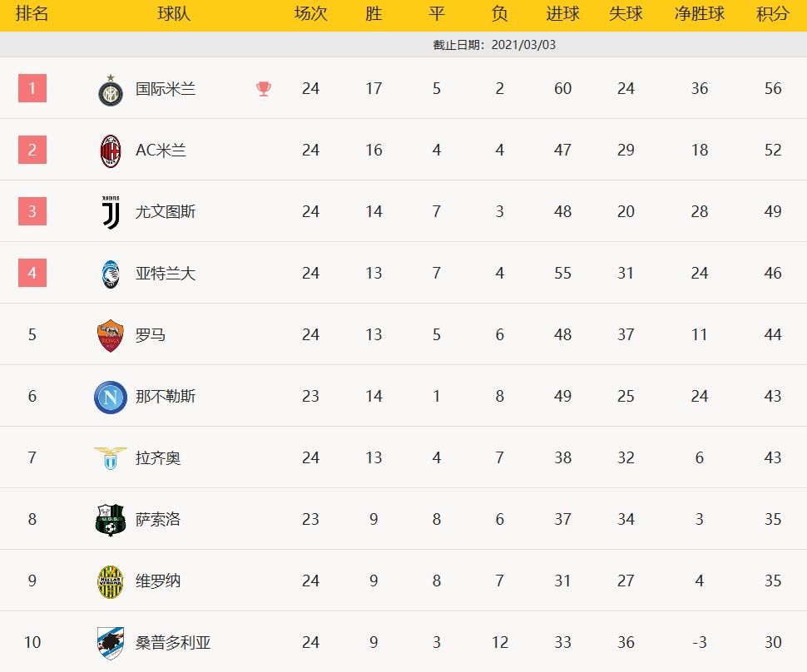Image resolution: width=807 pixels, height=672 pixels.
Task: Click the Napoli N logo
Action: coord(110,397)
